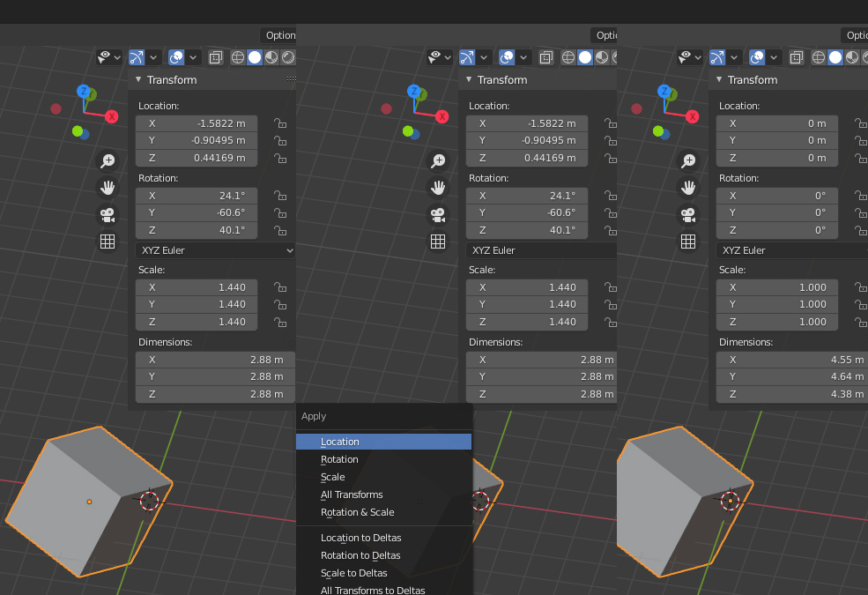The image size is (868, 595).
Task: Toggle X-ray button in left viewport header
Action: pos(215,57)
